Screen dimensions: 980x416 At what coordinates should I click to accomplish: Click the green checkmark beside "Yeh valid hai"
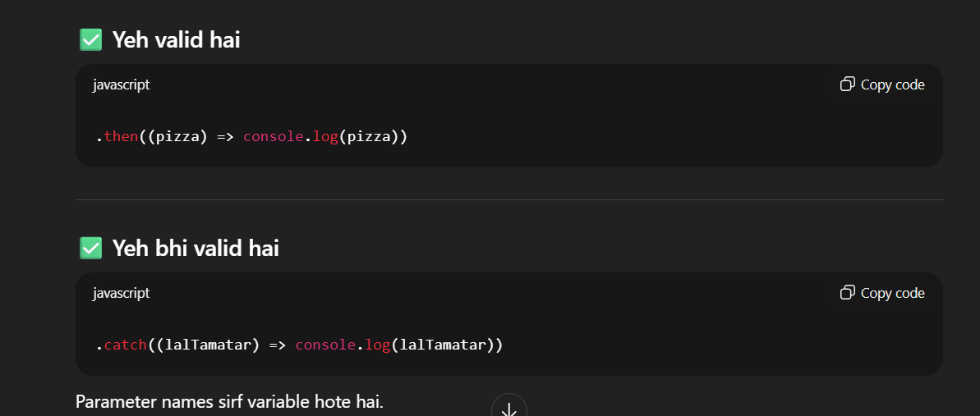click(x=90, y=39)
